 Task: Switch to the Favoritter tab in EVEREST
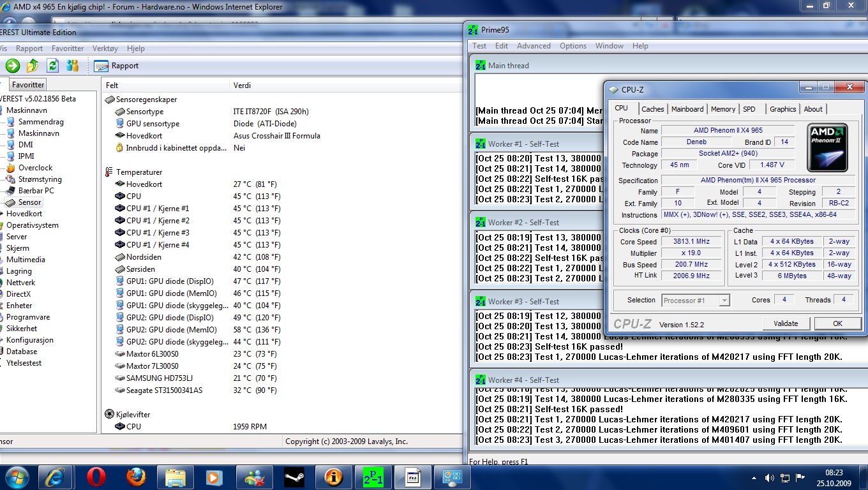click(28, 84)
